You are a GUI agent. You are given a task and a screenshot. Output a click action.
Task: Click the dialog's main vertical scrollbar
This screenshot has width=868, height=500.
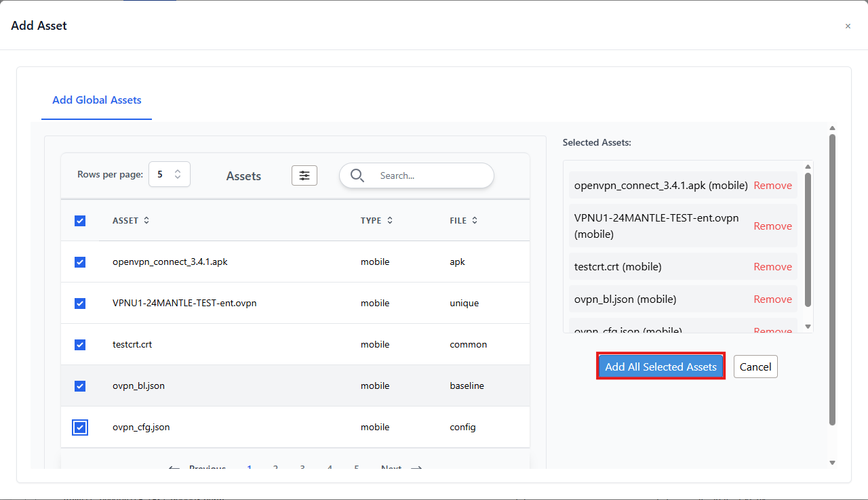[832, 279]
